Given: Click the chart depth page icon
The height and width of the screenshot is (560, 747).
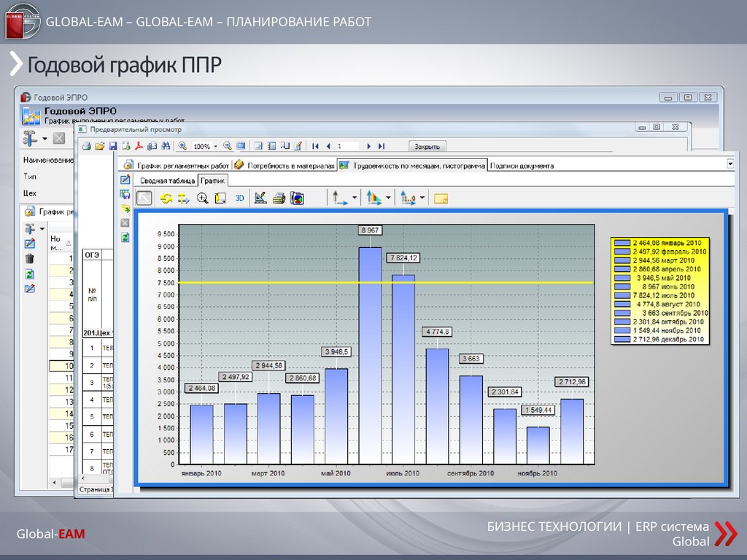Looking at the screenshot, I should (220, 198).
